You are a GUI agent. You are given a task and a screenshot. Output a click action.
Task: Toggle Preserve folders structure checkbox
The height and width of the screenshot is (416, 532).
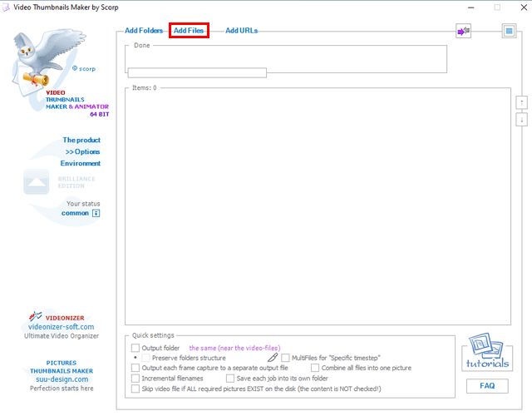coord(146,358)
